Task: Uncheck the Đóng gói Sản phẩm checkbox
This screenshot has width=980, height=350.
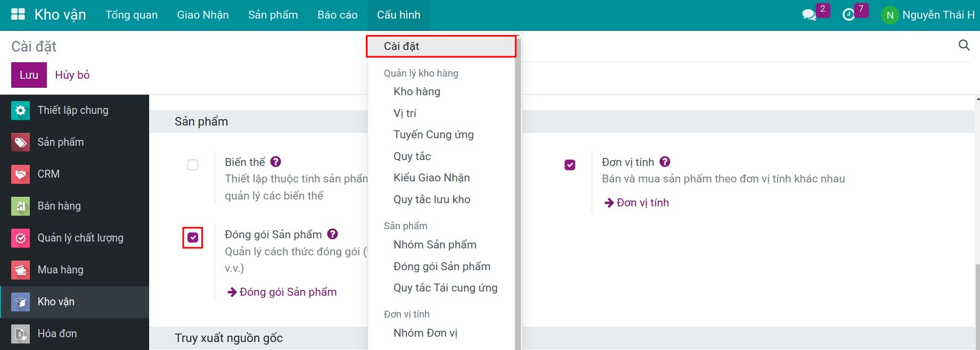Action: click(193, 238)
